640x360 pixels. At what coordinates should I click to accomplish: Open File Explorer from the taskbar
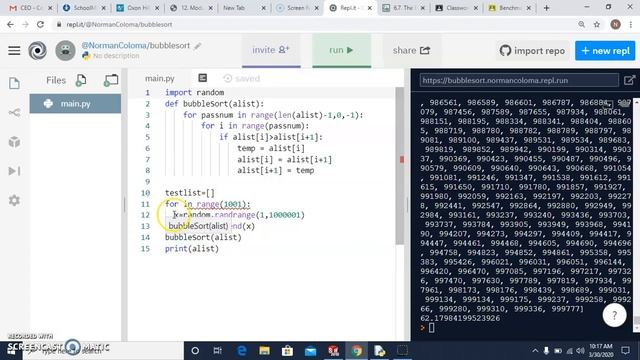tap(264, 351)
